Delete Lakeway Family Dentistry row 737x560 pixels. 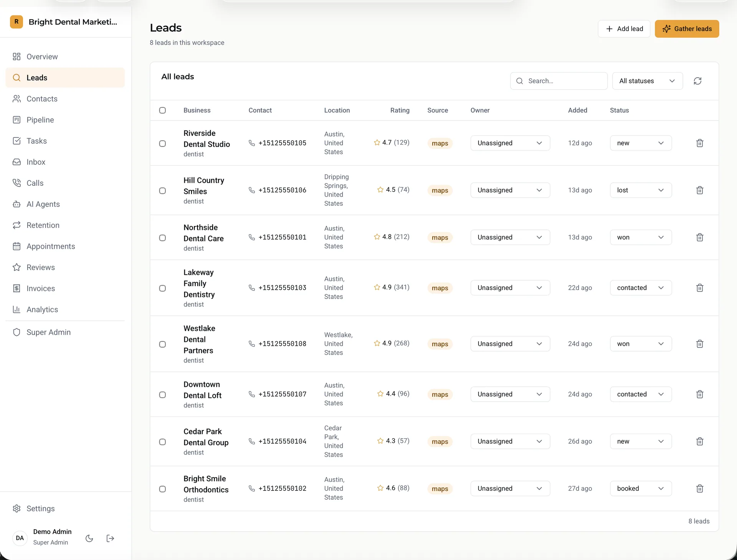699,288
